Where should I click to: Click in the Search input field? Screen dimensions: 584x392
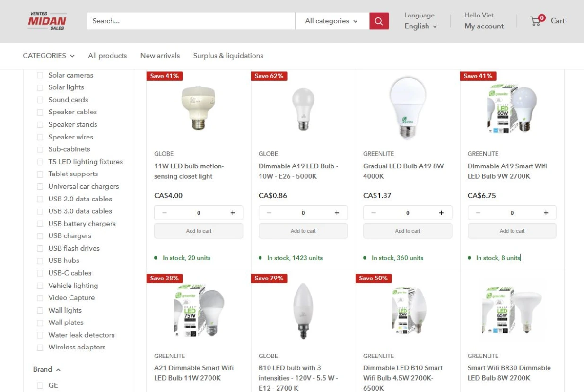[x=189, y=21]
